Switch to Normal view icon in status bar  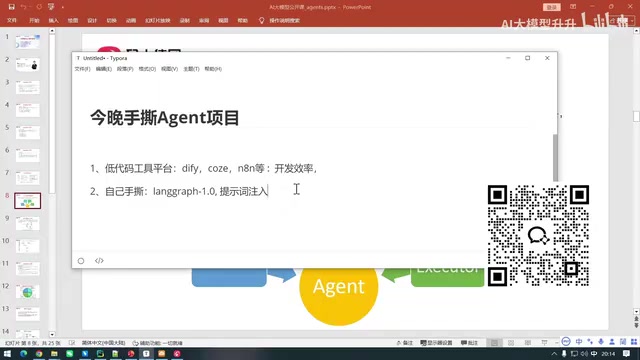(494, 343)
